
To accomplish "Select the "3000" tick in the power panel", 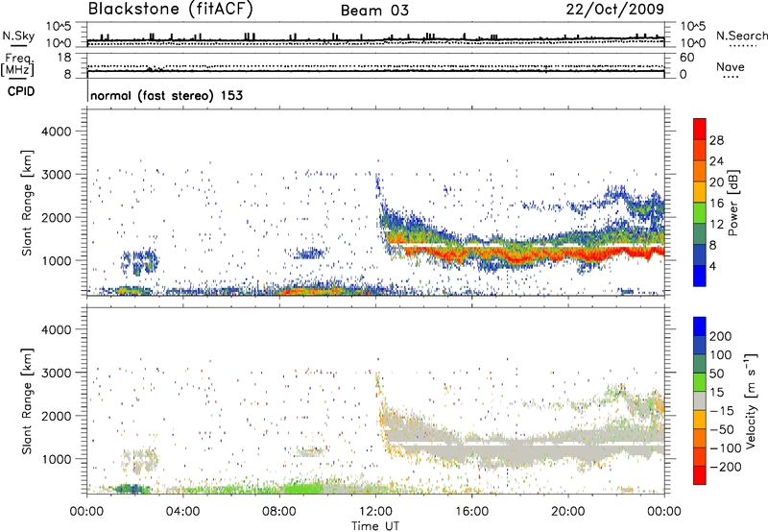I will [x=57, y=175].
